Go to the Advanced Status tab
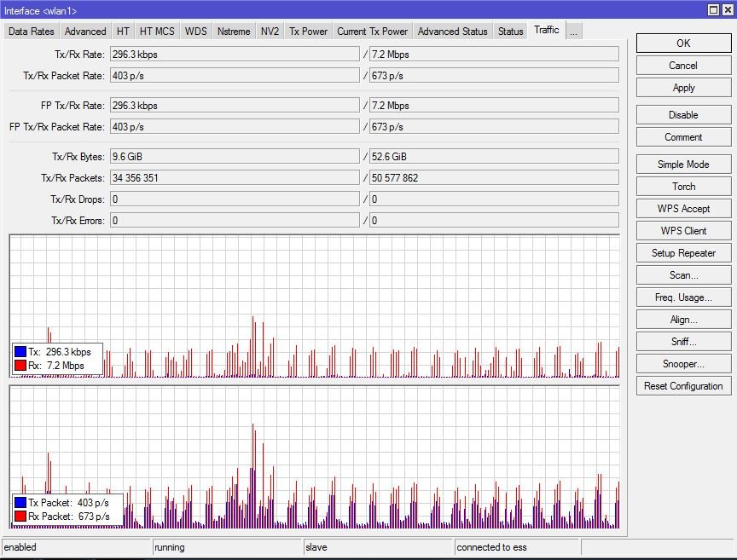Screen dimensions: 737x560 pyautogui.click(x=452, y=32)
